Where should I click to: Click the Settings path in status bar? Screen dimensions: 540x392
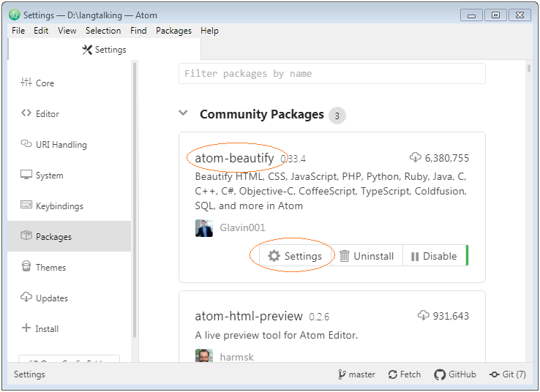(29, 374)
